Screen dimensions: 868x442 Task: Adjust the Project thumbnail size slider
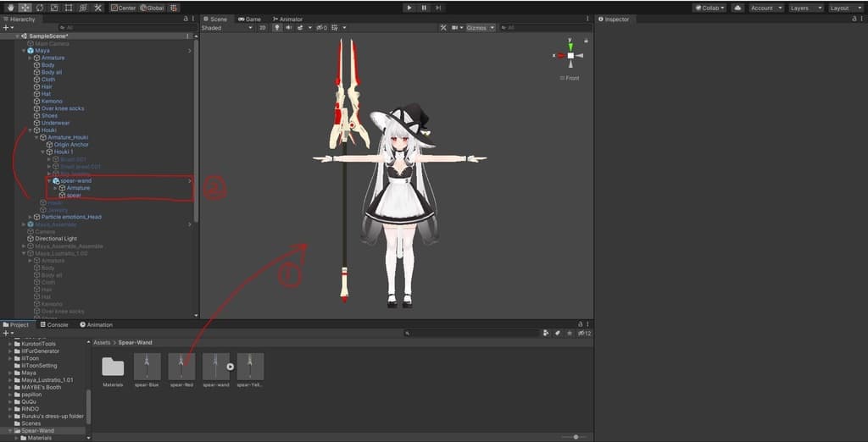(576, 437)
